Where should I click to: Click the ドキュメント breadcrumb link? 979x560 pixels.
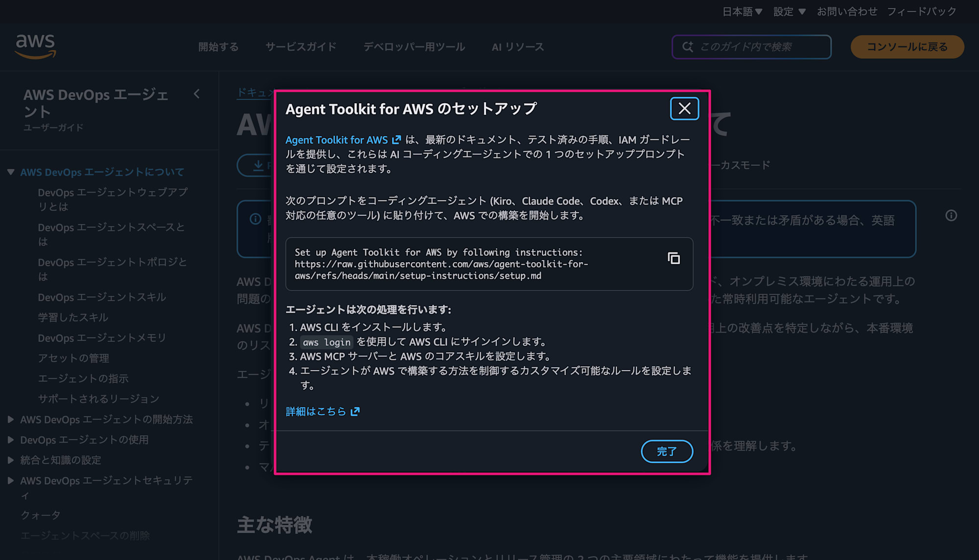[256, 92]
